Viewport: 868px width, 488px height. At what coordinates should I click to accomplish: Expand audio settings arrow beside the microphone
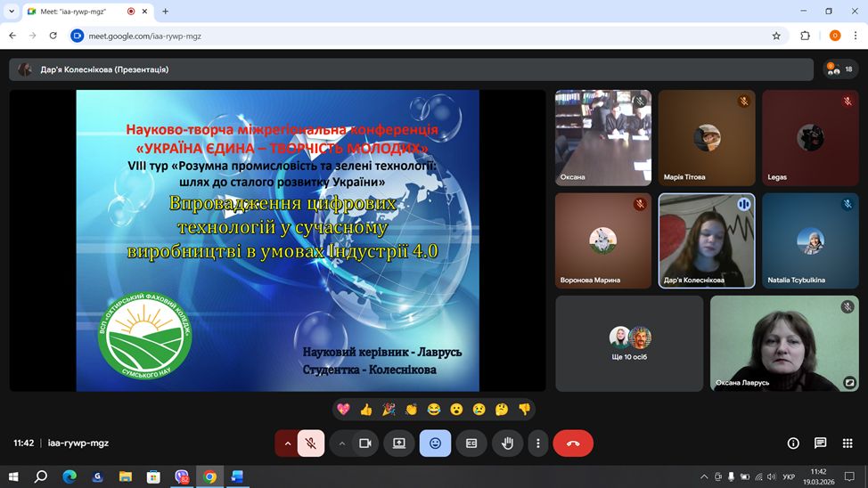tap(288, 443)
